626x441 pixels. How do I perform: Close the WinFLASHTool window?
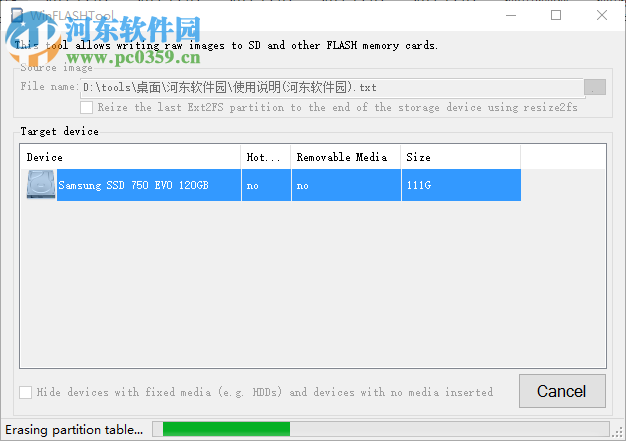602,15
